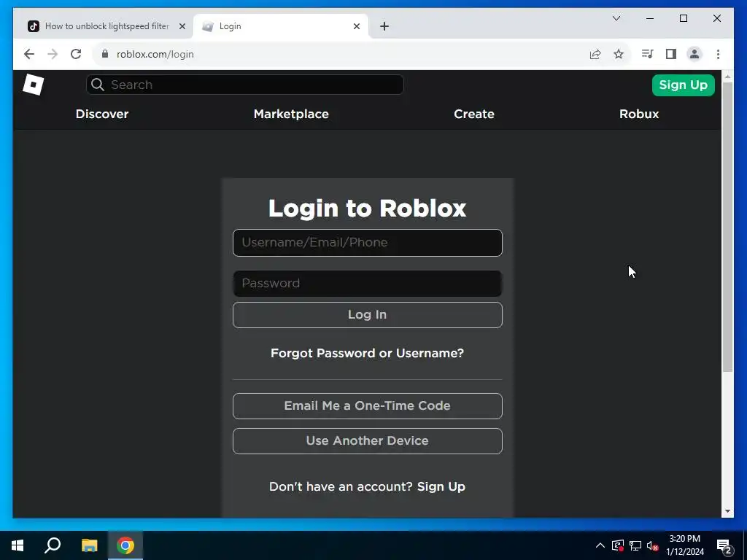This screenshot has height=560, width=747.
Task: Click the scrollbar up arrow
Action: [727, 76]
